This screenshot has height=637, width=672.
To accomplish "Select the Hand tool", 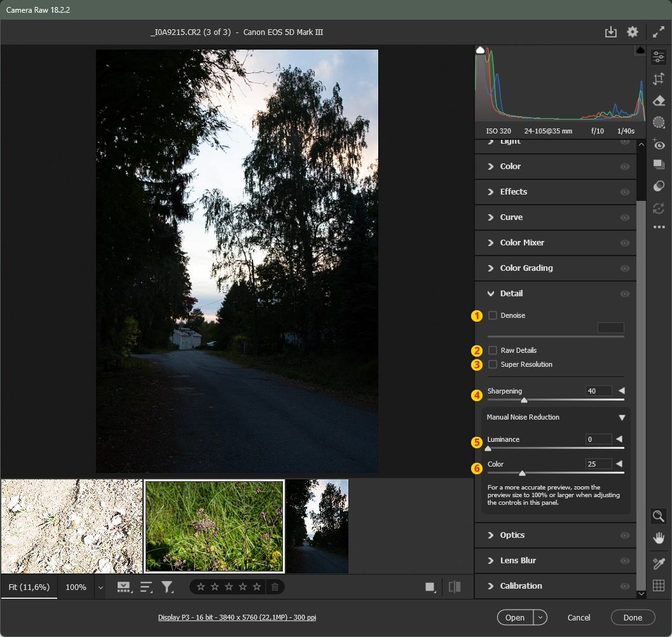I will [x=659, y=538].
